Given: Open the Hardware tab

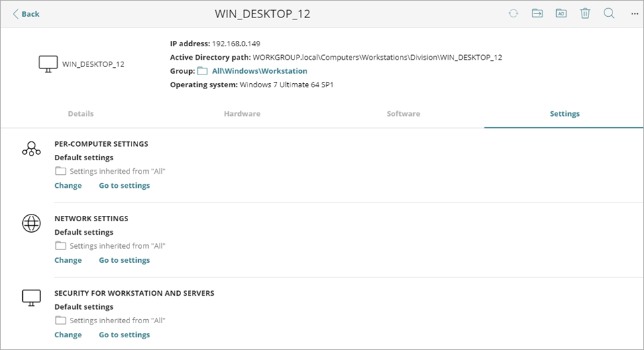Looking at the screenshot, I should point(242,114).
